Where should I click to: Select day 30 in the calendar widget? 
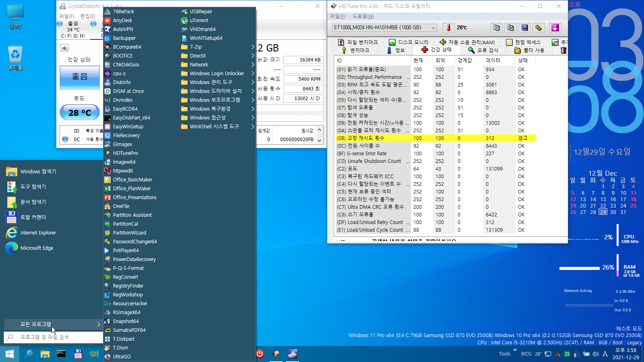pyautogui.click(x=613, y=212)
